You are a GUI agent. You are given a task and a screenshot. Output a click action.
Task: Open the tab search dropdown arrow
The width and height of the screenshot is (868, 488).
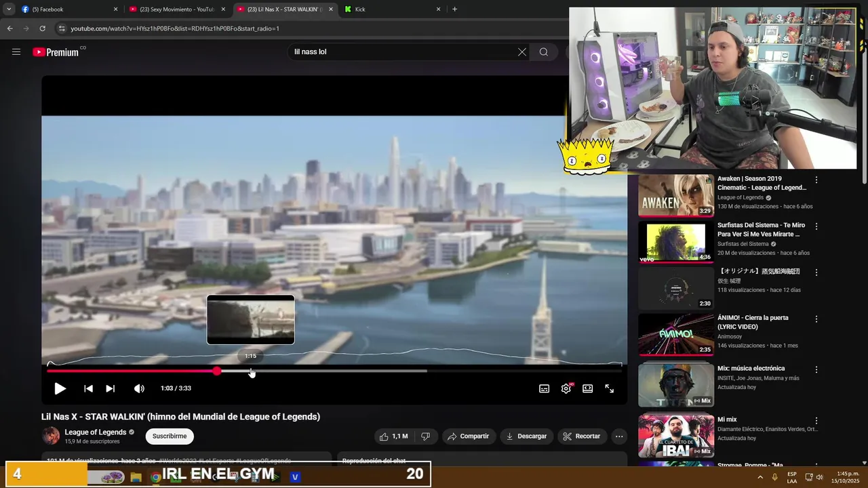[9, 9]
